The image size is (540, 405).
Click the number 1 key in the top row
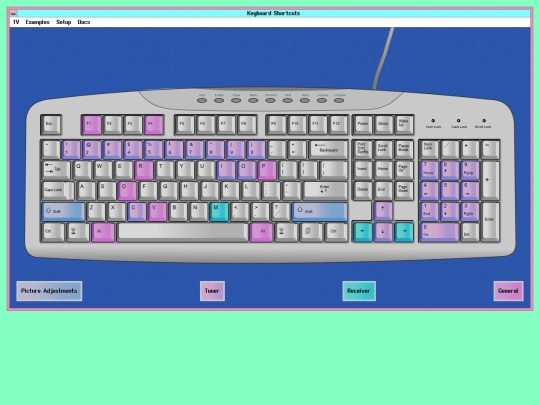(71, 149)
